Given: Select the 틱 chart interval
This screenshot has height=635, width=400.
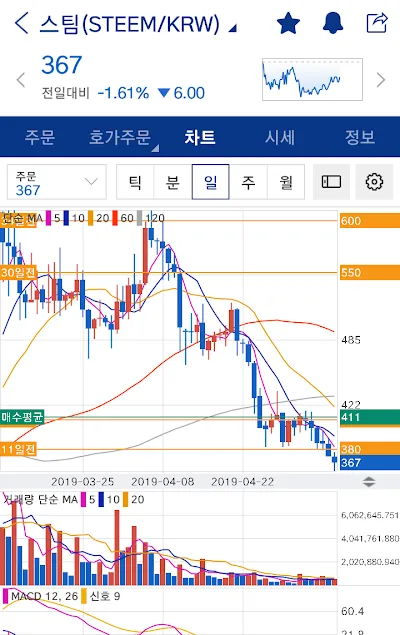Looking at the screenshot, I should [x=135, y=182].
